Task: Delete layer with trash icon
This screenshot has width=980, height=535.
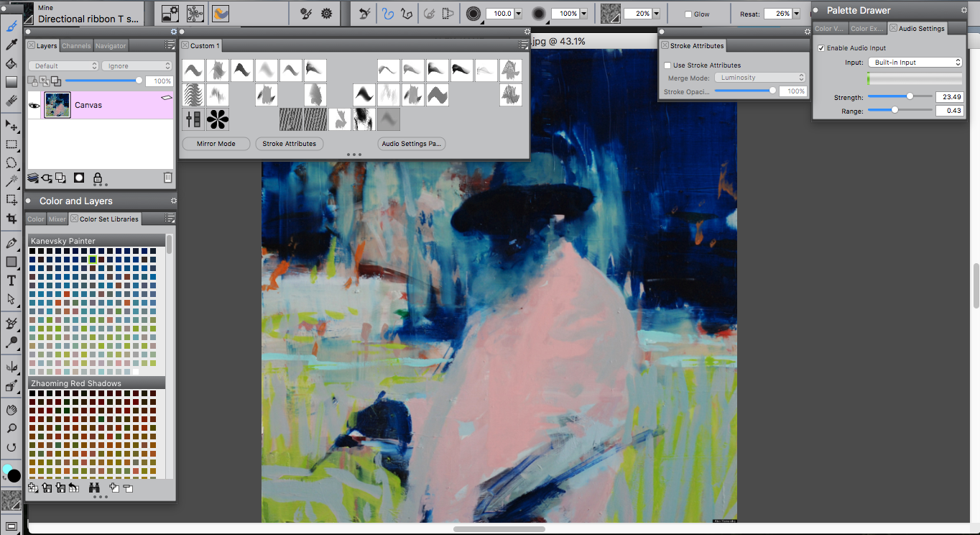Action: 167,178
